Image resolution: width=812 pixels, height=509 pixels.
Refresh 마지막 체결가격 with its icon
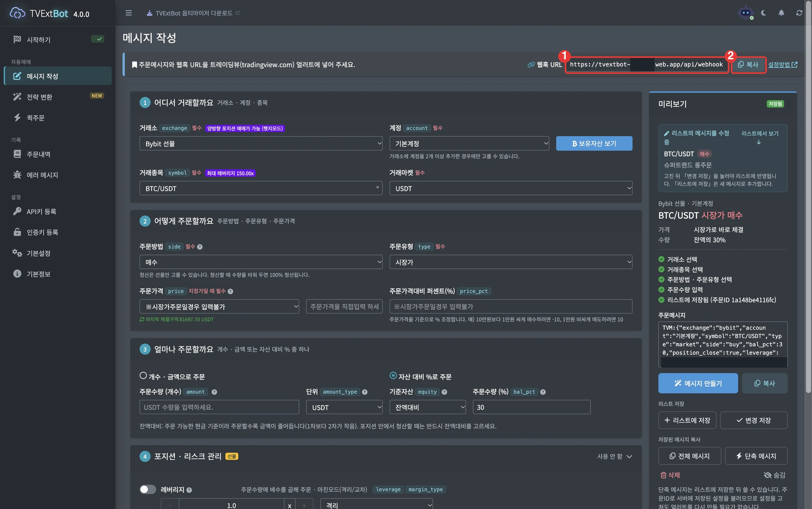pyautogui.click(x=142, y=319)
